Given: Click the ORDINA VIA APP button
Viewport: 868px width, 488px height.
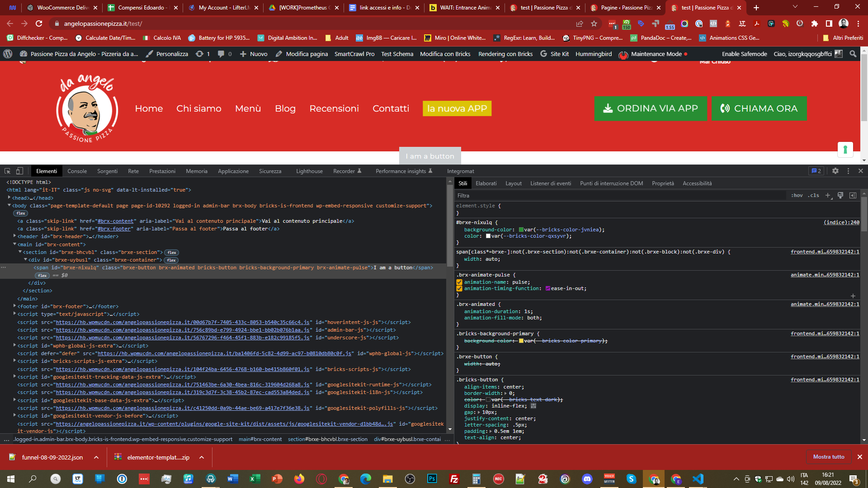Looking at the screenshot, I should point(650,108).
